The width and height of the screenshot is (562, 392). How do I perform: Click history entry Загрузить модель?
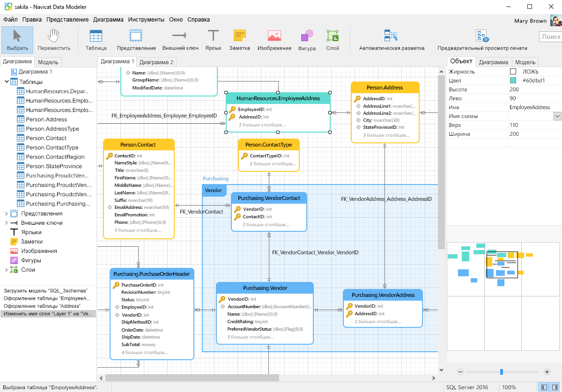pyautogui.click(x=44, y=290)
